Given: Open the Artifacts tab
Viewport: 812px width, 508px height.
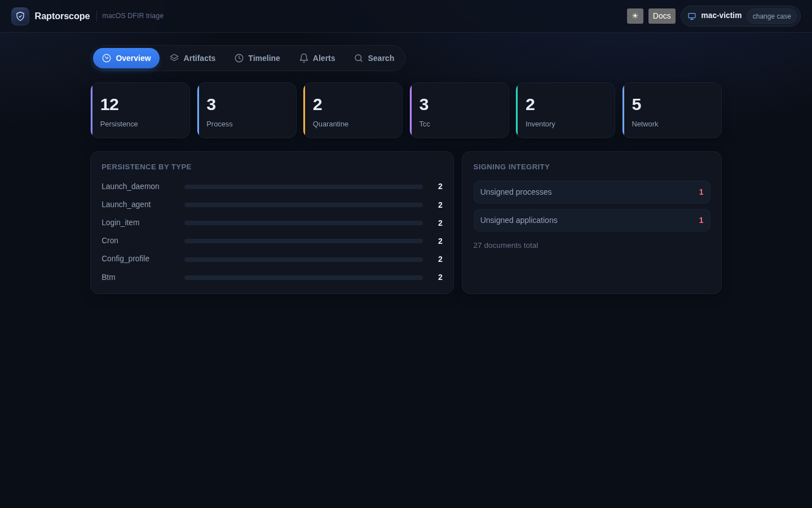Looking at the screenshot, I should (x=192, y=58).
